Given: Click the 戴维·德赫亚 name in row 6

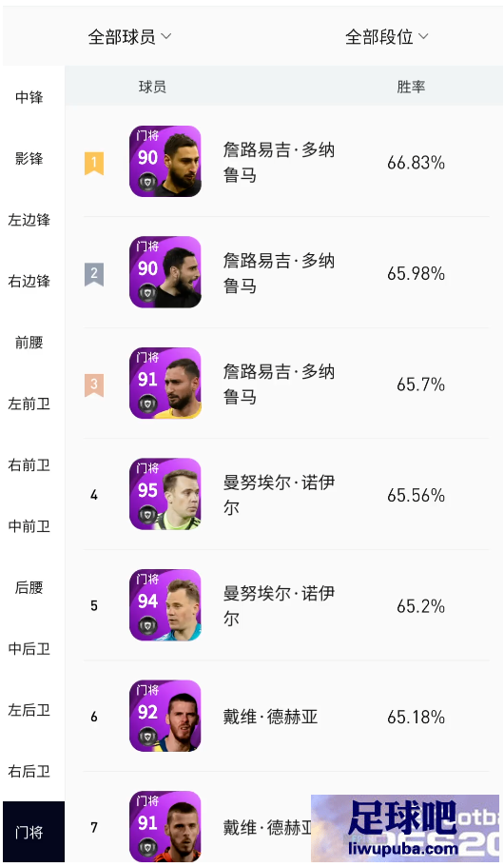Looking at the screenshot, I should click(270, 718).
